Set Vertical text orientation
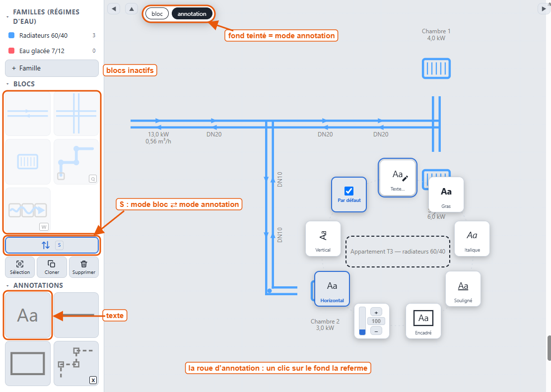 (x=323, y=239)
